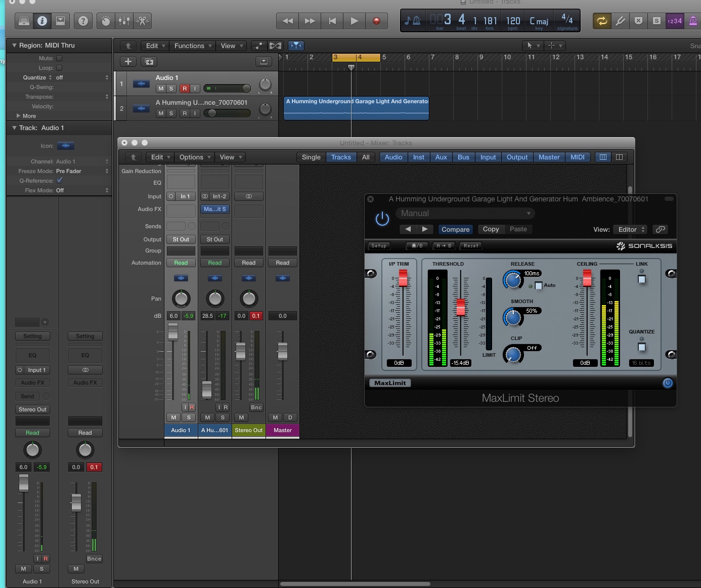Toggle the Bus channel filter
This screenshot has width=701, height=588.
coord(463,157)
